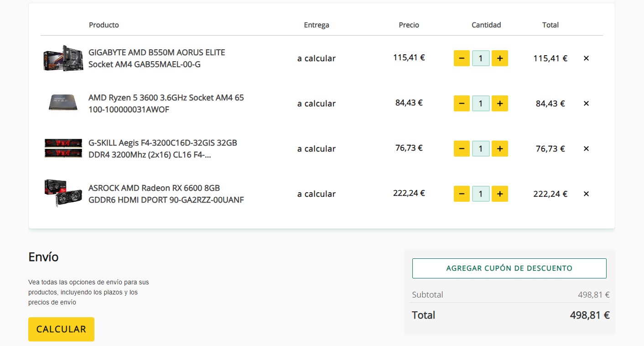Decrease quantity of ASROCK Radeon RX 6600
Viewport: 644px width, 346px height.
tap(462, 194)
